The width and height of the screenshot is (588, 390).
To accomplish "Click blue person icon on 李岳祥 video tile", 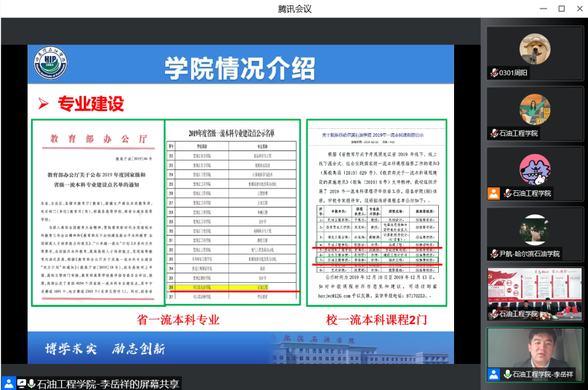I will click(493, 374).
